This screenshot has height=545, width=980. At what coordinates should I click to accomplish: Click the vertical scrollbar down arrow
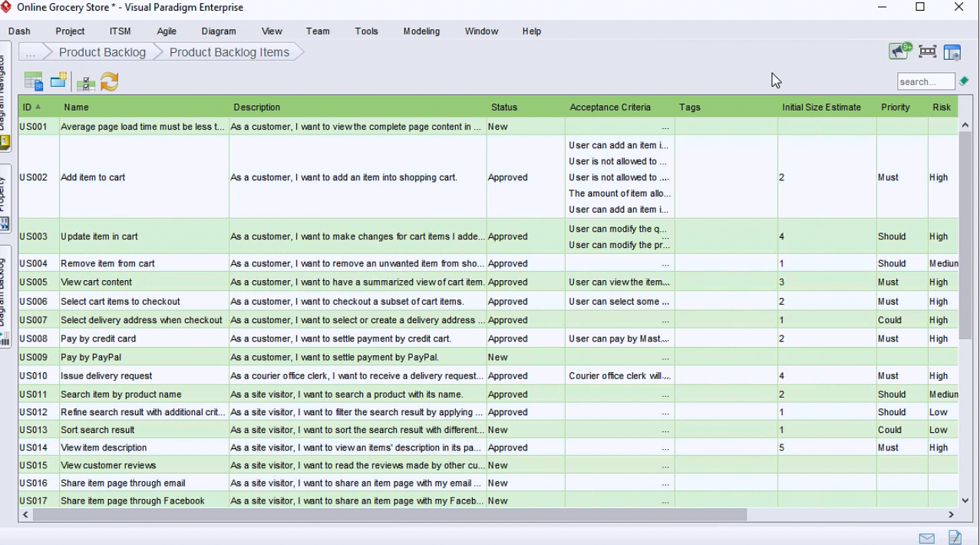tap(965, 500)
